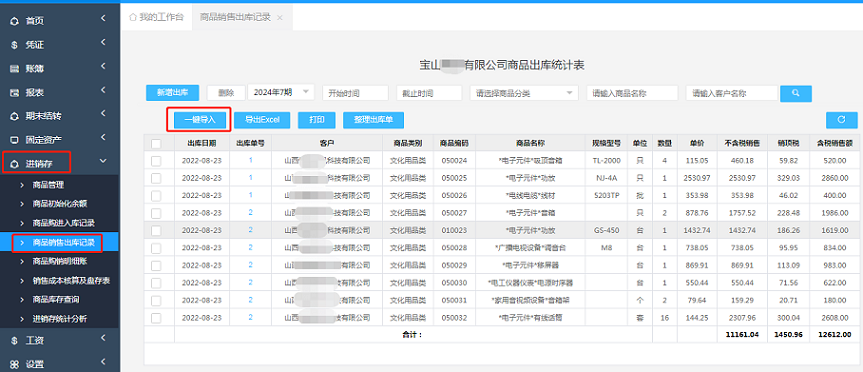The height and width of the screenshot is (372, 863).
Task: Check the row for product 050031
Action: coord(156,300)
